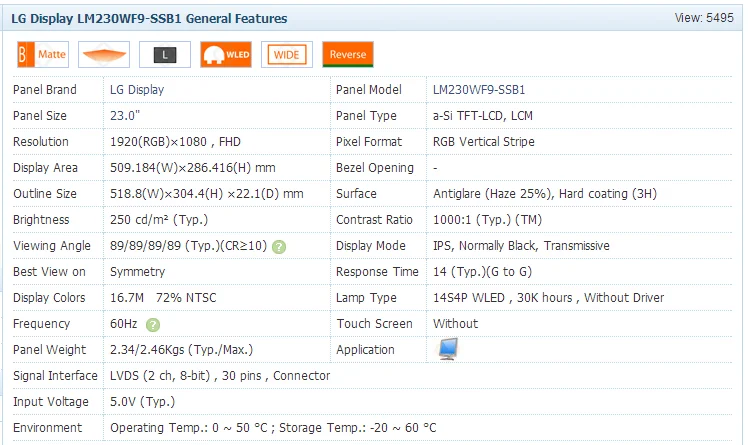Select the 60Hz frequency value
The height and width of the screenshot is (445, 748).
[124, 324]
